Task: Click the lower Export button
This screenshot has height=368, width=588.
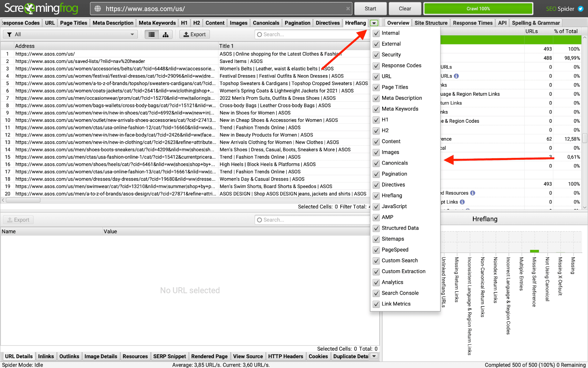Action: click(18, 220)
